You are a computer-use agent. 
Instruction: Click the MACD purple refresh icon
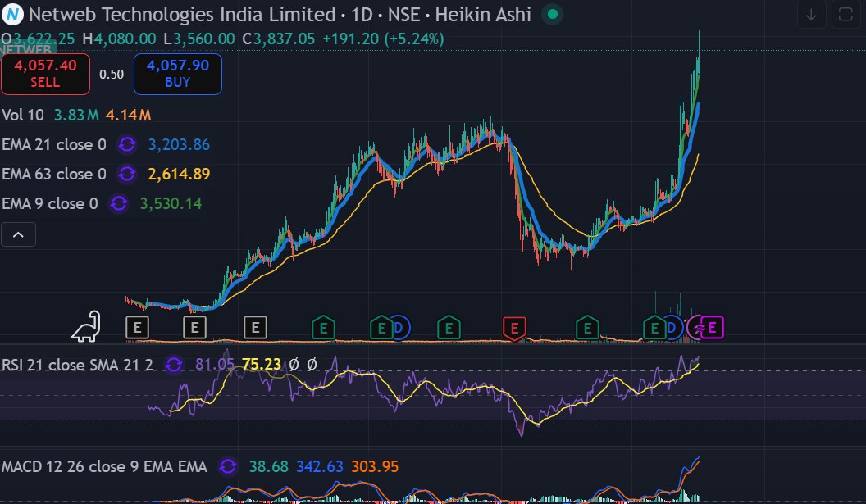click(x=227, y=466)
